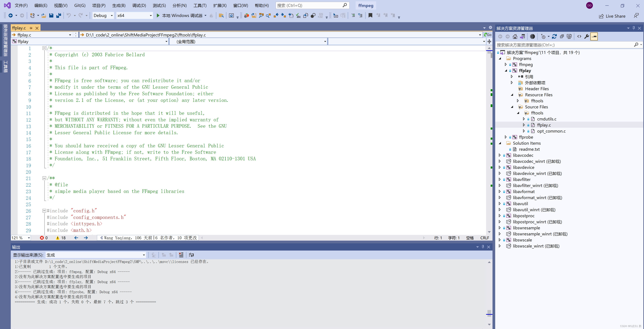This screenshot has height=329, width=644.
Task: Toggle the bookmark icon in the toolbar
Action: point(370,15)
